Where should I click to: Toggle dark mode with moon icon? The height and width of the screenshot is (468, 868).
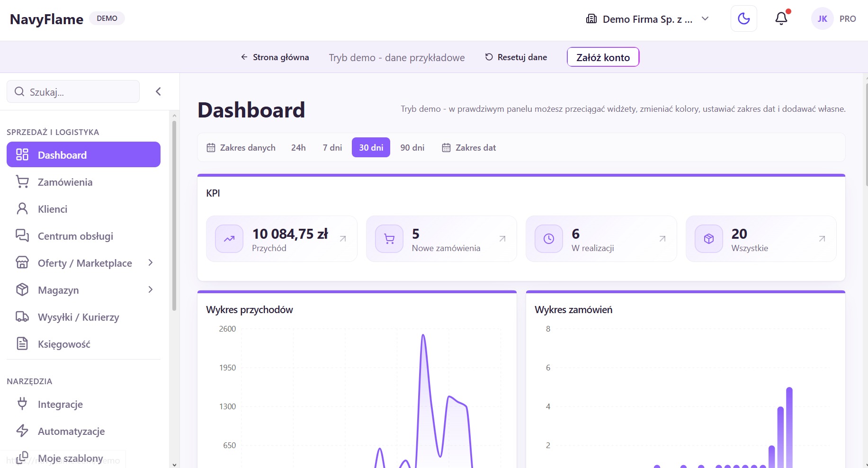(743, 19)
